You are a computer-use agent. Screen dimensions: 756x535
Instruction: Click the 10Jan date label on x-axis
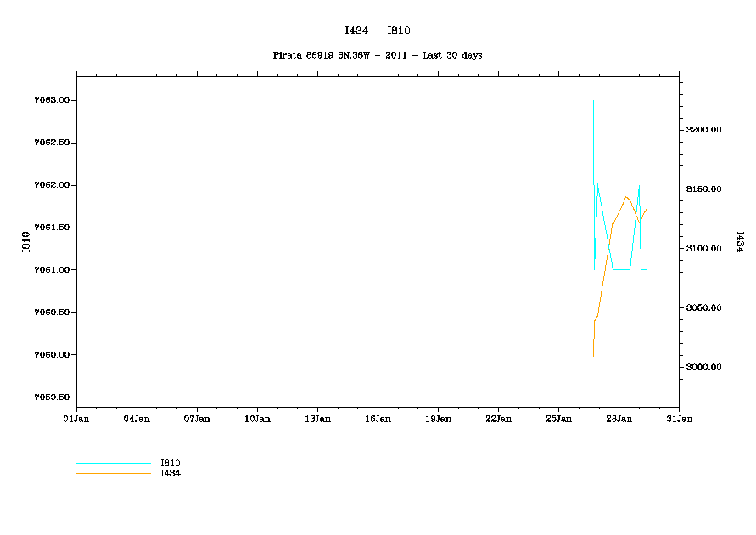pyautogui.click(x=257, y=419)
